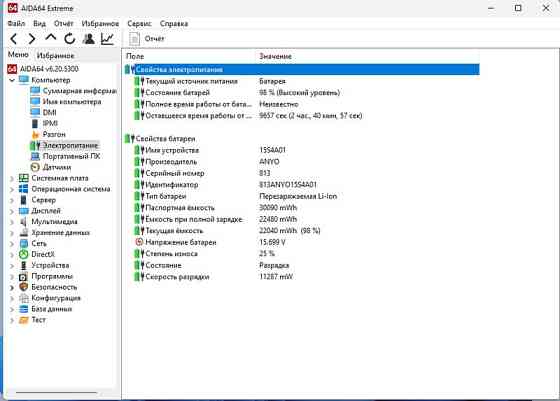Open the Файл menu
The height and width of the screenshot is (401, 560).
coord(16,24)
